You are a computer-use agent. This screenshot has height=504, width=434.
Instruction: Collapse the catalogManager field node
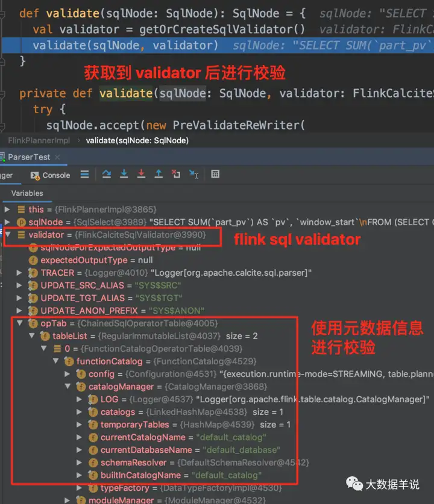pyautogui.click(x=68, y=387)
